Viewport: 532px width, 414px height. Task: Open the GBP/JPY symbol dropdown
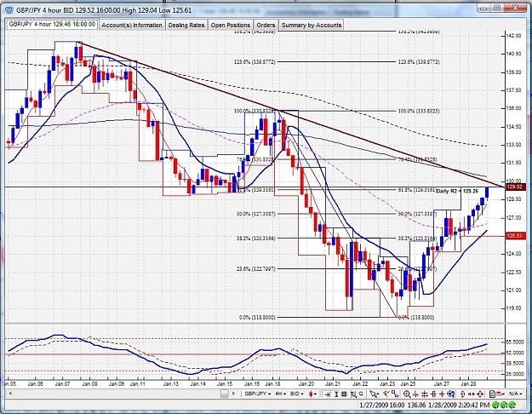tap(257, 394)
